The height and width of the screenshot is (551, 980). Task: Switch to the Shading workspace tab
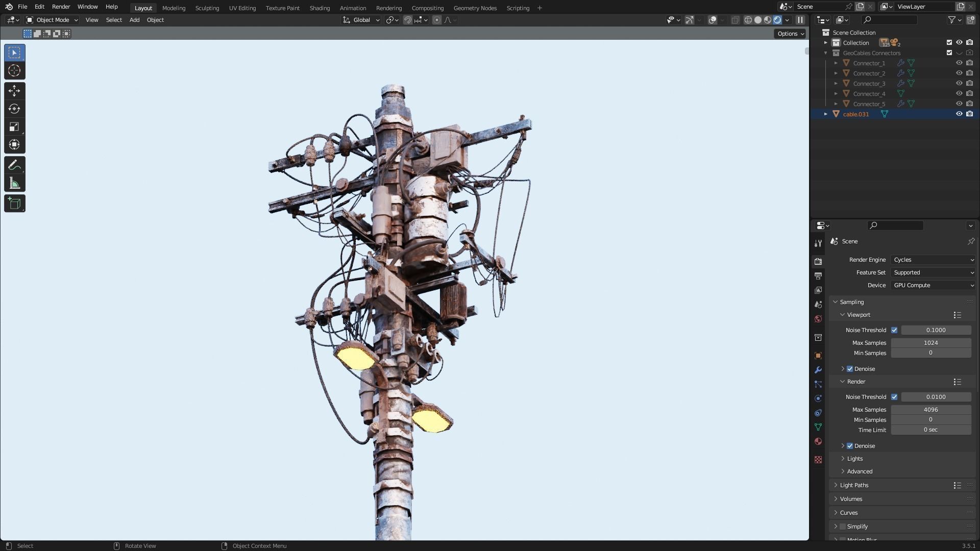320,8
